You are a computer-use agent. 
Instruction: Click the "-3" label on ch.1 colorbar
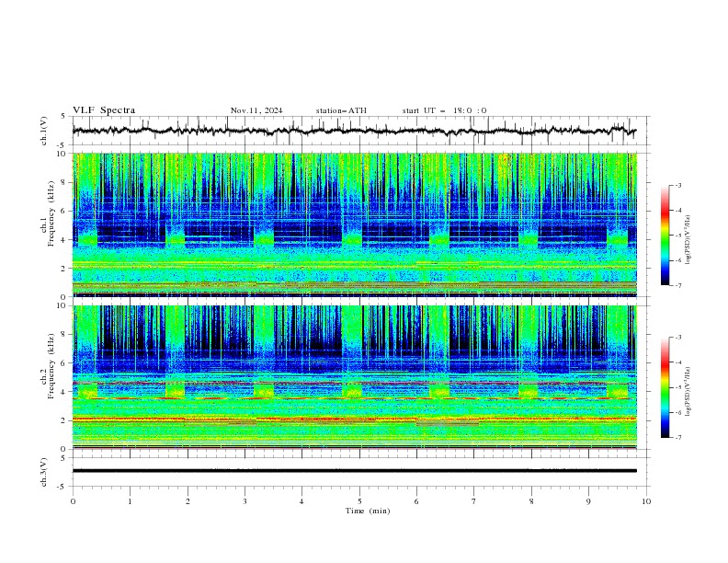(677, 185)
